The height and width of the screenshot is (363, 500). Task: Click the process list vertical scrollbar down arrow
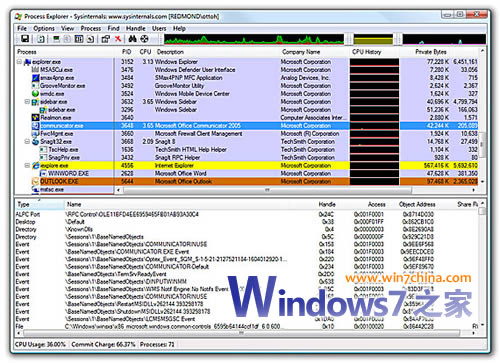[482, 182]
